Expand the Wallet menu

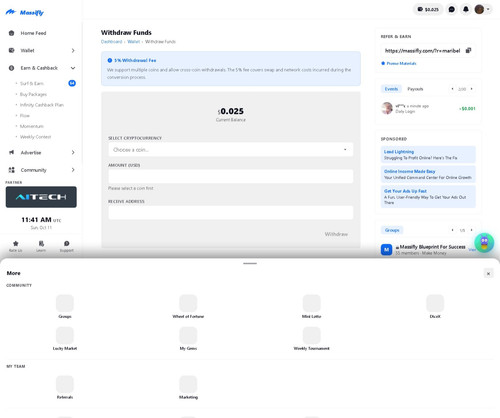[x=41, y=50]
